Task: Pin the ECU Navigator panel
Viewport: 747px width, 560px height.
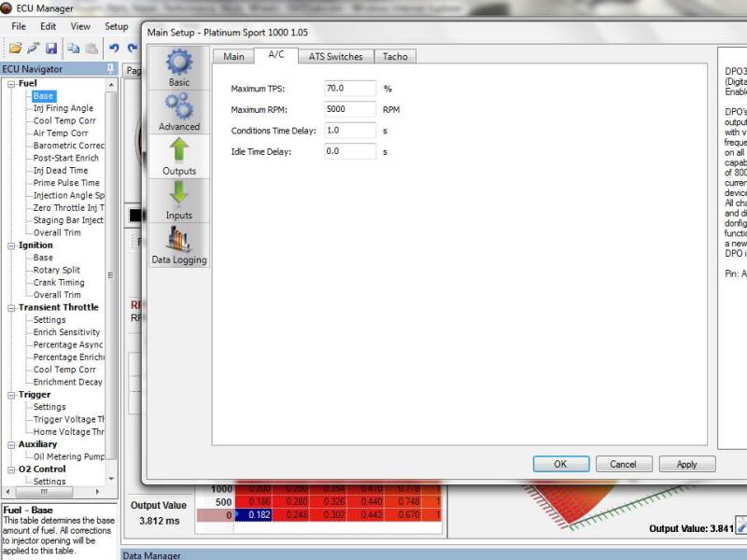Action: pos(110,68)
